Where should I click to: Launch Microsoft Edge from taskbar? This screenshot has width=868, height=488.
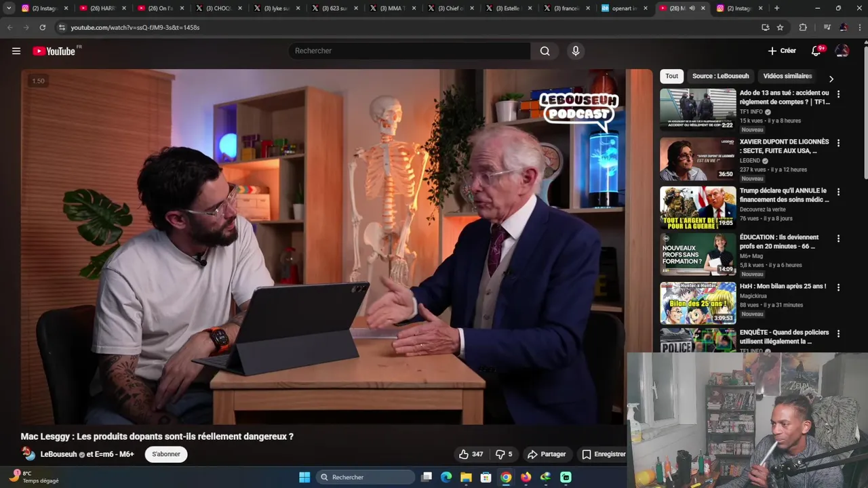(x=446, y=477)
